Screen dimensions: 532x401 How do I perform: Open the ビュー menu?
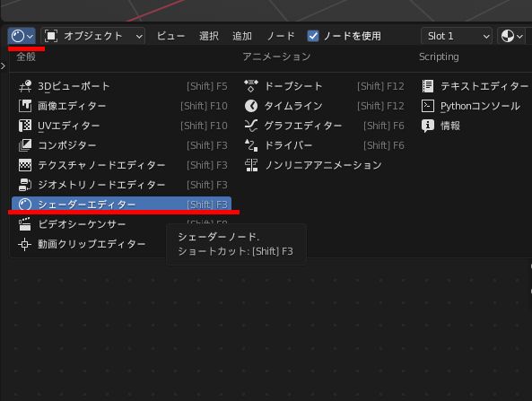(x=170, y=36)
